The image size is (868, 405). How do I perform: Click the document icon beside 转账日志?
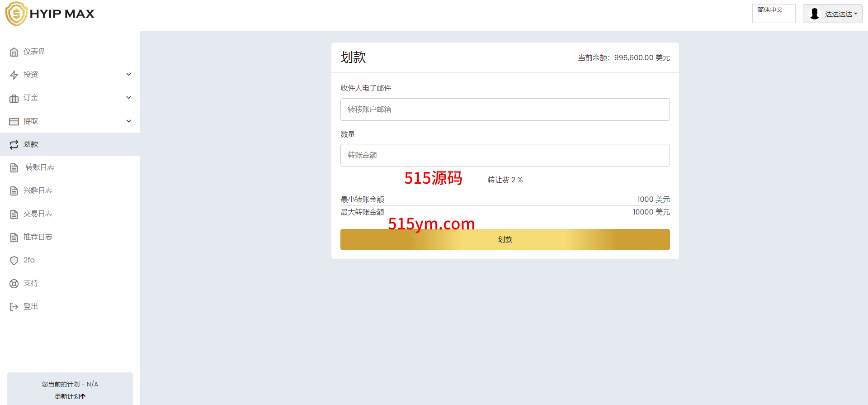[x=14, y=168]
